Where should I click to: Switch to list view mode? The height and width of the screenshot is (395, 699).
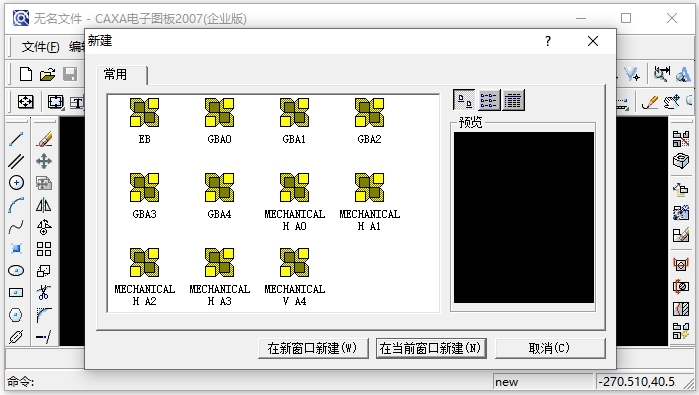pos(489,100)
